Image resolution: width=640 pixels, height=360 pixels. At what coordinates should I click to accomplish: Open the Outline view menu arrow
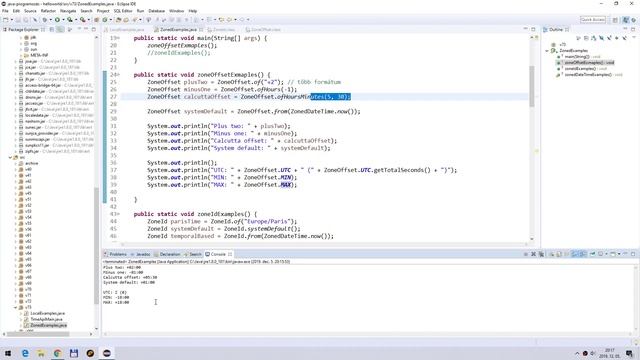(x=634, y=38)
